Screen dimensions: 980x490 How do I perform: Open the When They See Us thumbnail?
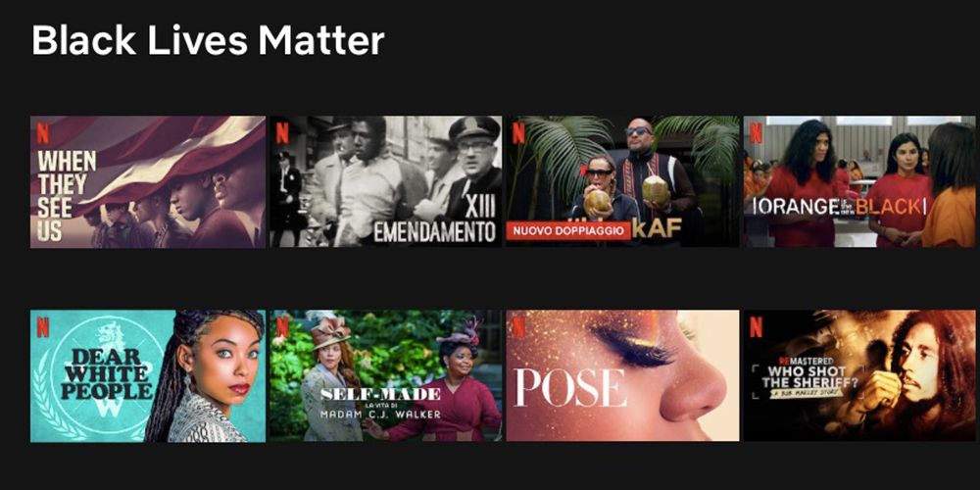[148, 182]
